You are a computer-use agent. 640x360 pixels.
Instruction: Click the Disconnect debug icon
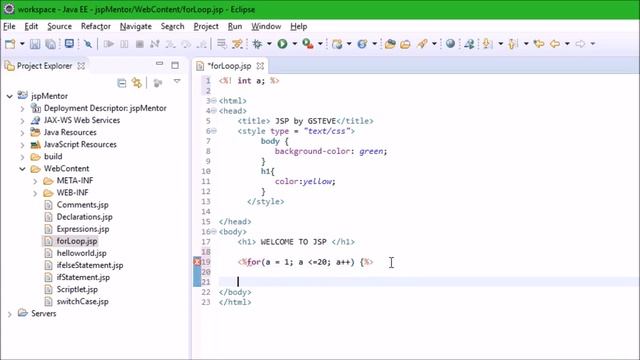(x=155, y=44)
